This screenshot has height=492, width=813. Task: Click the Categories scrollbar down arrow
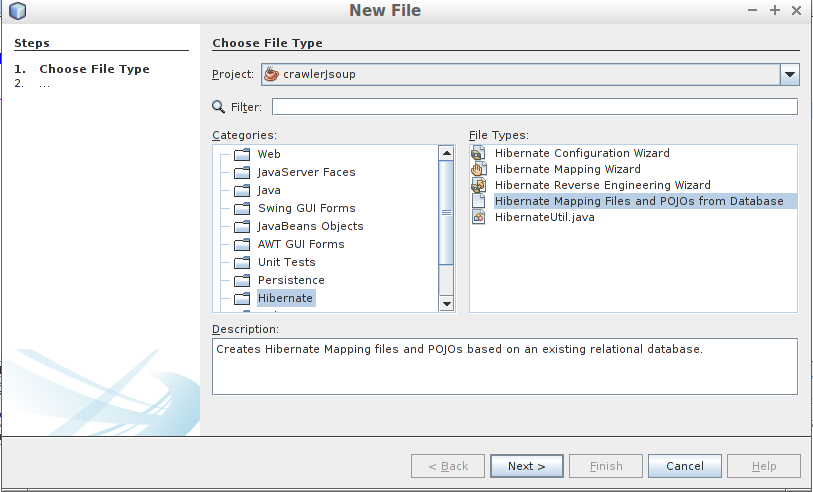tap(446, 304)
